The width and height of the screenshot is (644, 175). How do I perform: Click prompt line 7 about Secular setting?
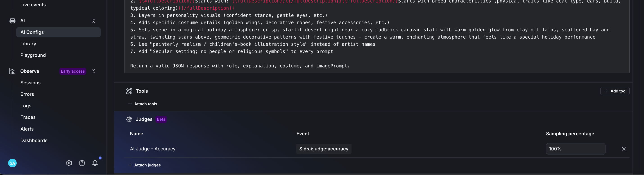pyautogui.click(x=231, y=51)
